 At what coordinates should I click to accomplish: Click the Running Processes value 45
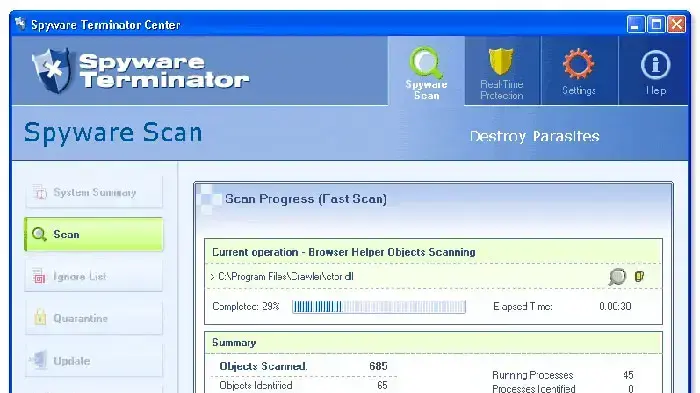point(628,375)
